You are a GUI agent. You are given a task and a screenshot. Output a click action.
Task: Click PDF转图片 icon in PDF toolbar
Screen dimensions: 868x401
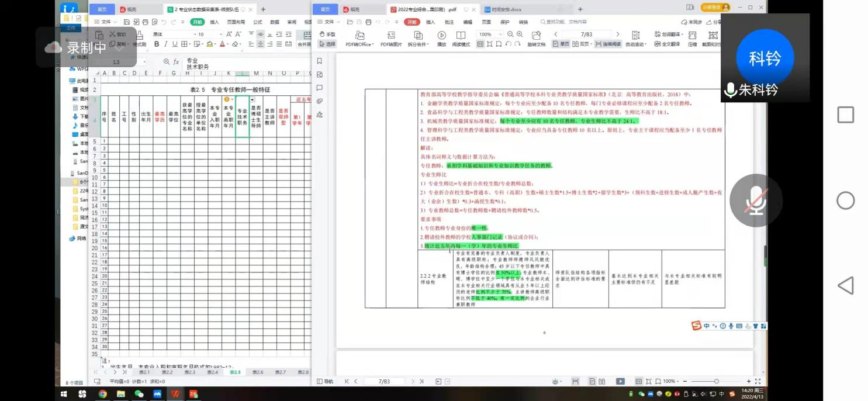(391, 36)
